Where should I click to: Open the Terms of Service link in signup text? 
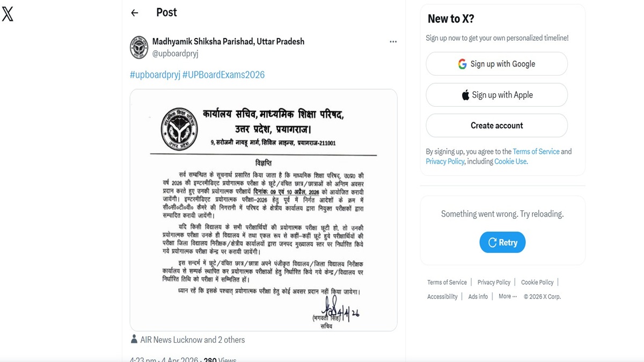(x=536, y=152)
